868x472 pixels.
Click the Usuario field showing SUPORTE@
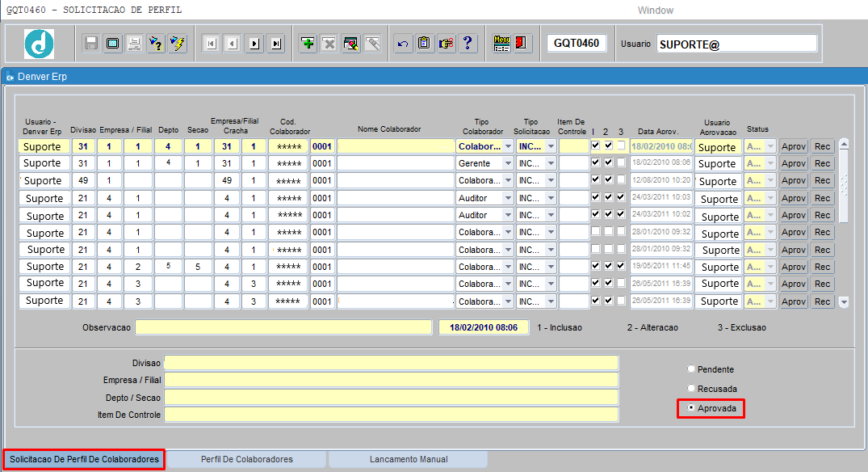(737, 44)
